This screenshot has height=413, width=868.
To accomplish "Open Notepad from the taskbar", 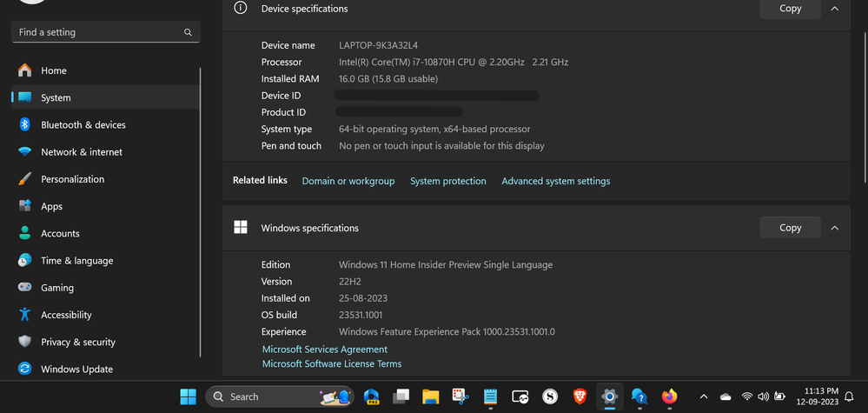I will (490, 396).
